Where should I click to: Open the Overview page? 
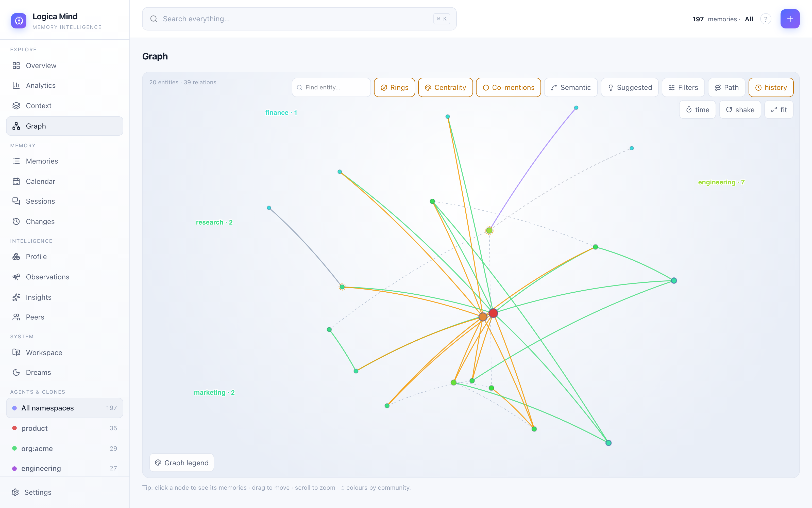[65, 66]
